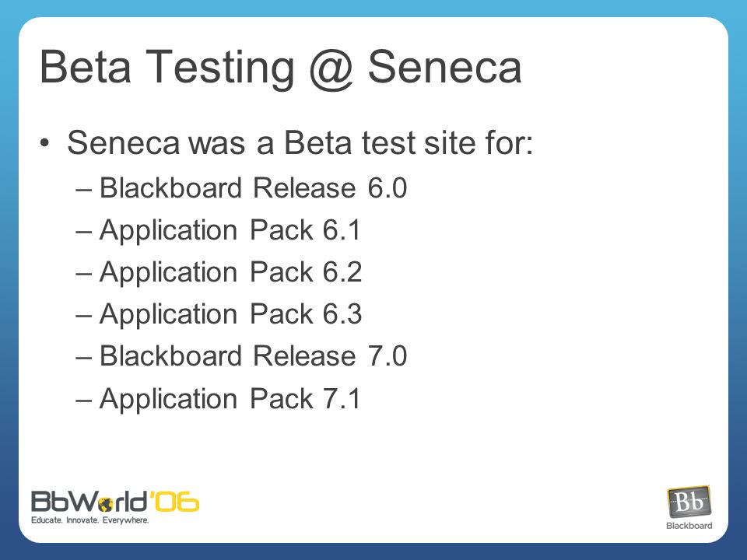
Task: Click the Blackboard Bb logo icon
Action: 689,502
